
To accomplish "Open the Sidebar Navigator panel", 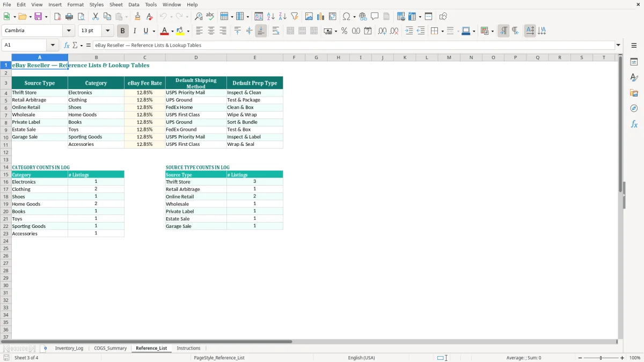I will point(634,108).
